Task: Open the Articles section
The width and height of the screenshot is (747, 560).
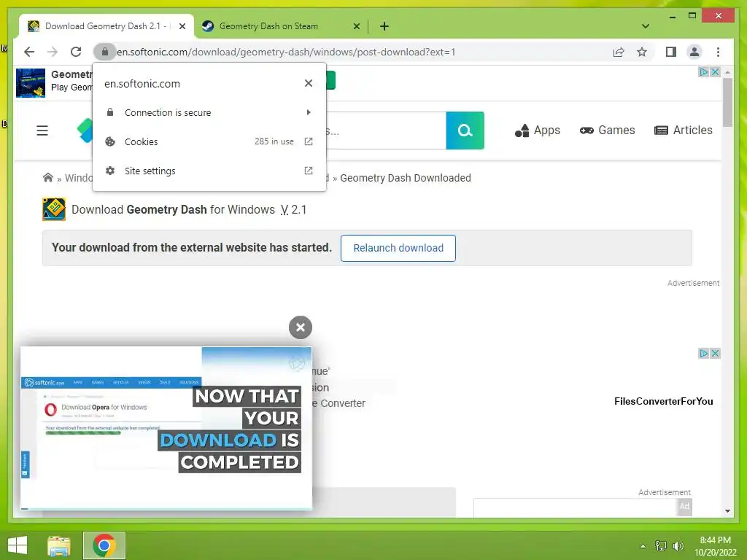Action: [683, 131]
